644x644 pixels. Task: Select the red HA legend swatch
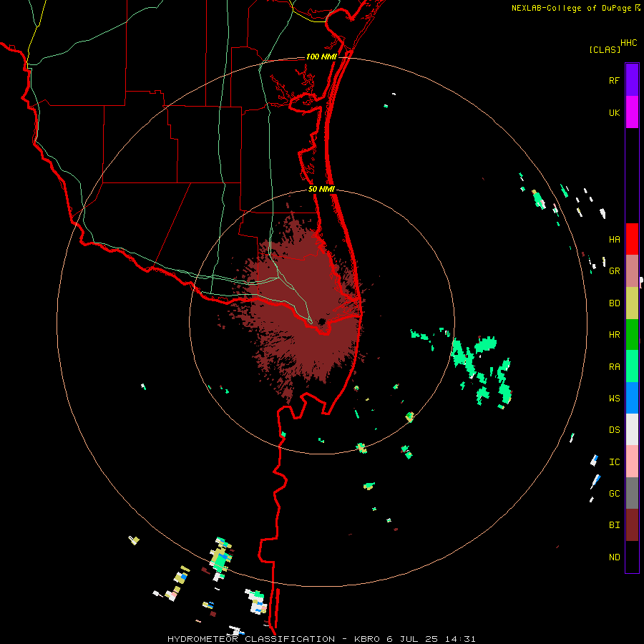coord(632,239)
